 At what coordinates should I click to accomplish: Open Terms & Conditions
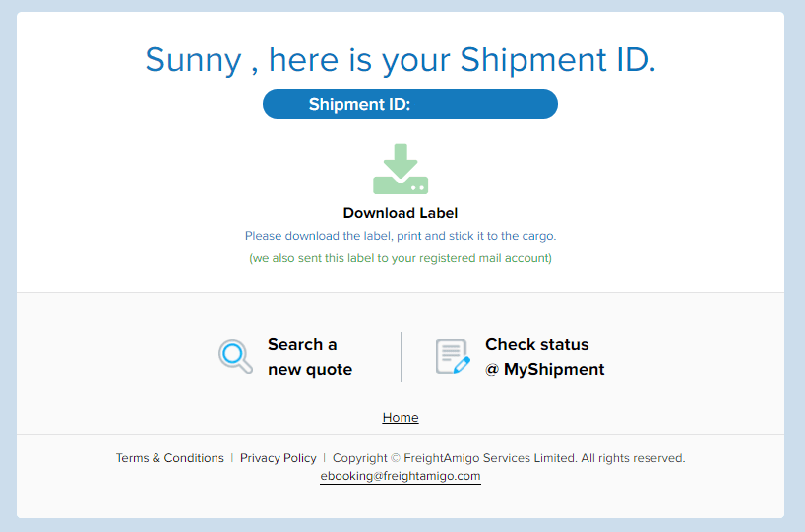coord(170,457)
